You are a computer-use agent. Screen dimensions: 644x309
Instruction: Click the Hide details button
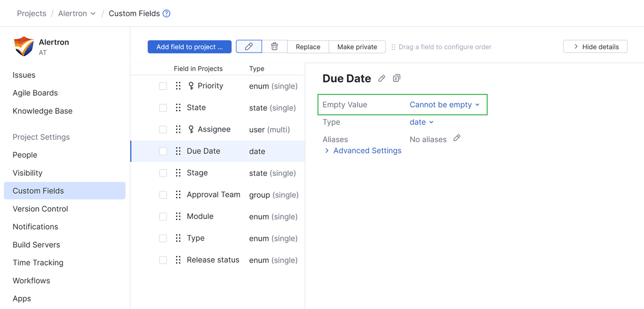pyautogui.click(x=595, y=46)
